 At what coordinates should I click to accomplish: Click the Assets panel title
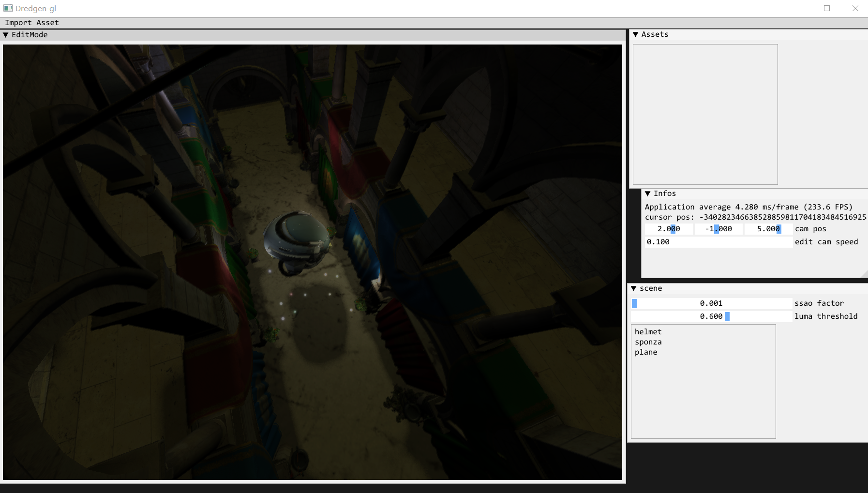pyautogui.click(x=655, y=34)
